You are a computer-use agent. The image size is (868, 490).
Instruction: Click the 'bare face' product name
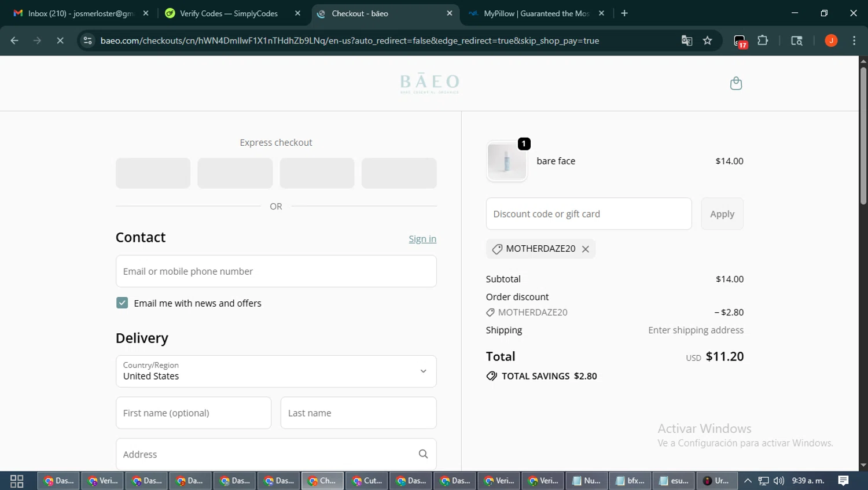tap(556, 161)
